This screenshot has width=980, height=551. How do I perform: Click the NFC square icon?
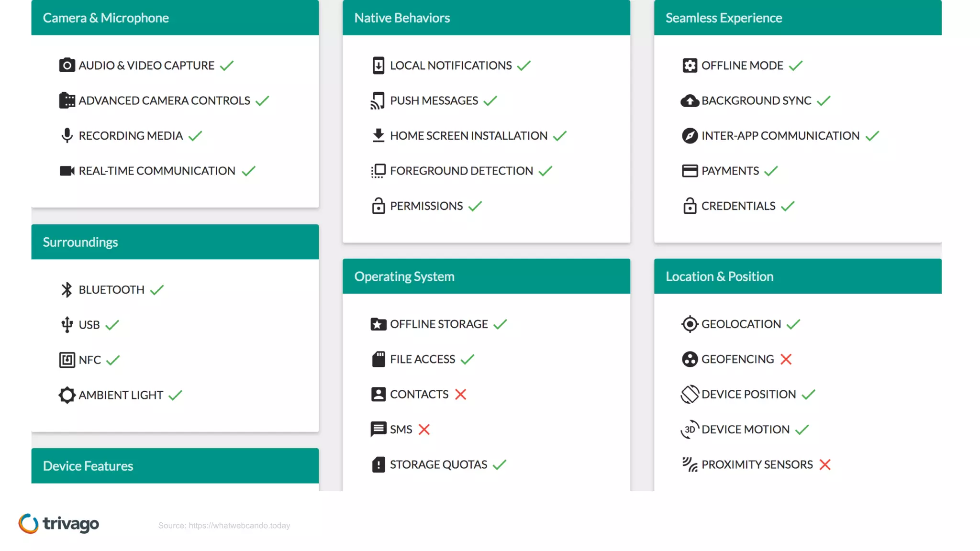click(67, 360)
